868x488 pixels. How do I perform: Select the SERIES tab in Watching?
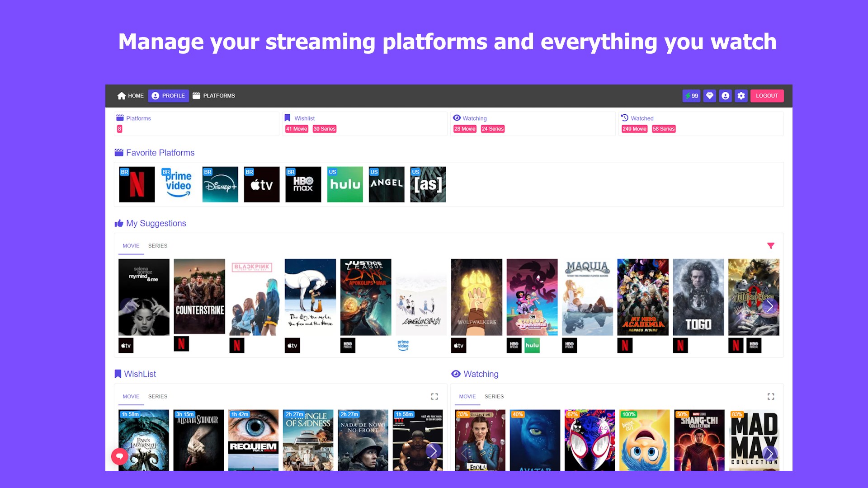pyautogui.click(x=494, y=396)
